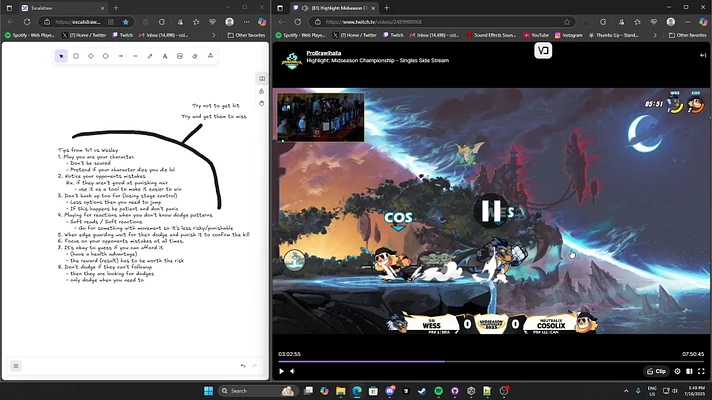Select the ellipse tool in Excalidraw

click(x=106, y=56)
